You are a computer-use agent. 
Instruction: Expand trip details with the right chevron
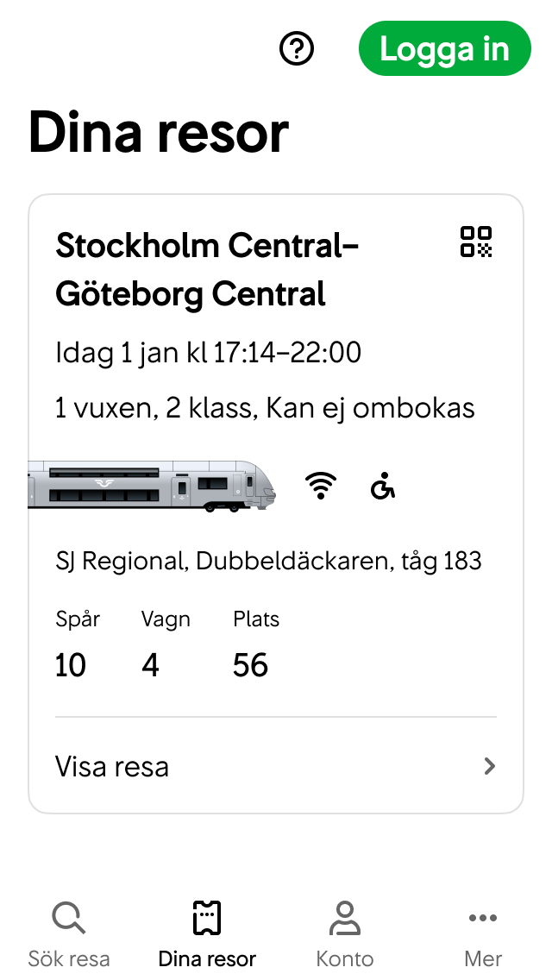click(x=489, y=766)
